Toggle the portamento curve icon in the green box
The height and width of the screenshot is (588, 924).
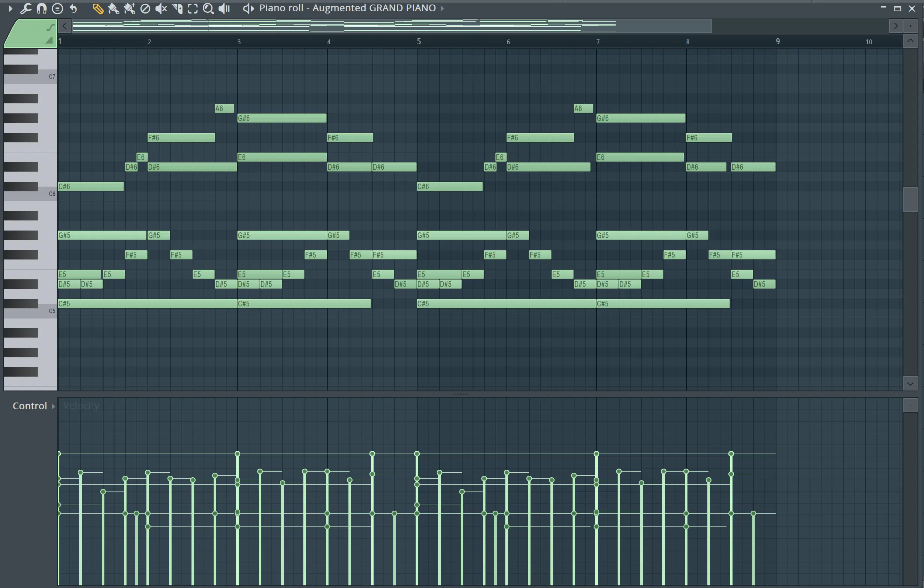[51, 27]
